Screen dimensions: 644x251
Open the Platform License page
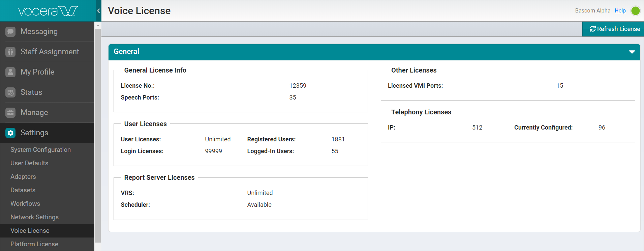pyautogui.click(x=34, y=244)
